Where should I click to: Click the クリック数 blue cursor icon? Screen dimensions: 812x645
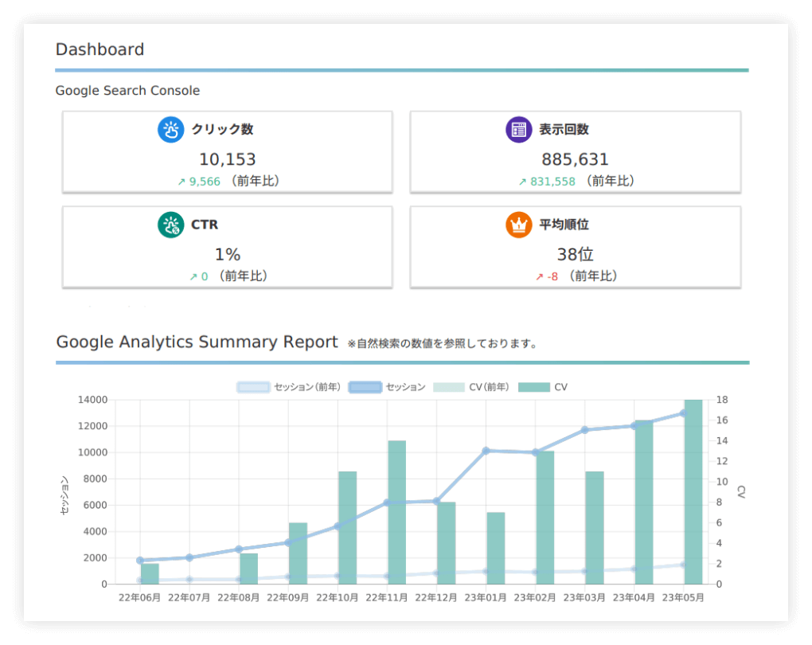coord(170,129)
